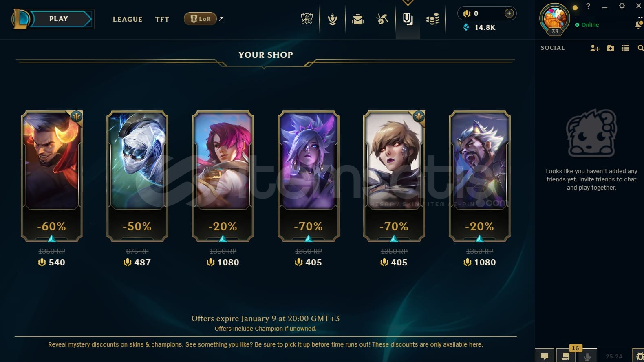The height and width of the screenshot is (362, 644).
Task: Click the add RP plus button
Action: coord(509,13)
